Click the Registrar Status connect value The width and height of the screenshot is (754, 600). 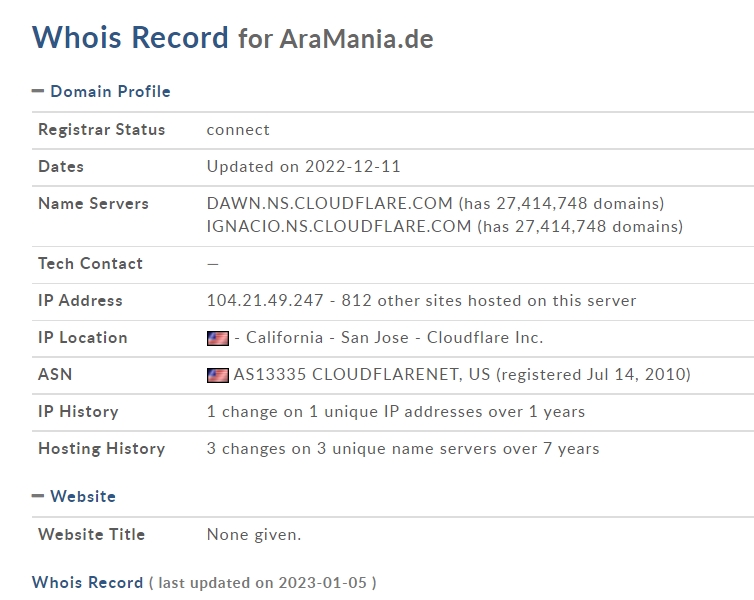(x=238, y=130)
